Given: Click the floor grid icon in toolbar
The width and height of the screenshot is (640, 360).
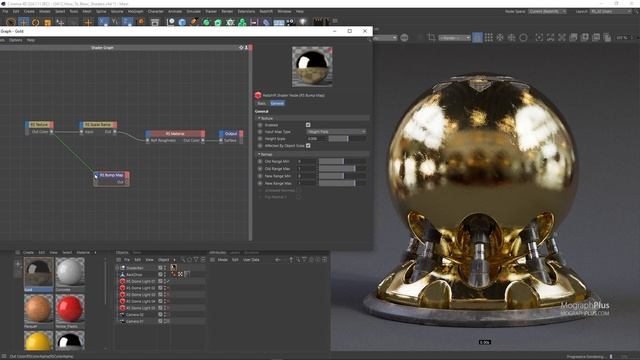Looking at the screenshot, I should (x=279, y=22).
